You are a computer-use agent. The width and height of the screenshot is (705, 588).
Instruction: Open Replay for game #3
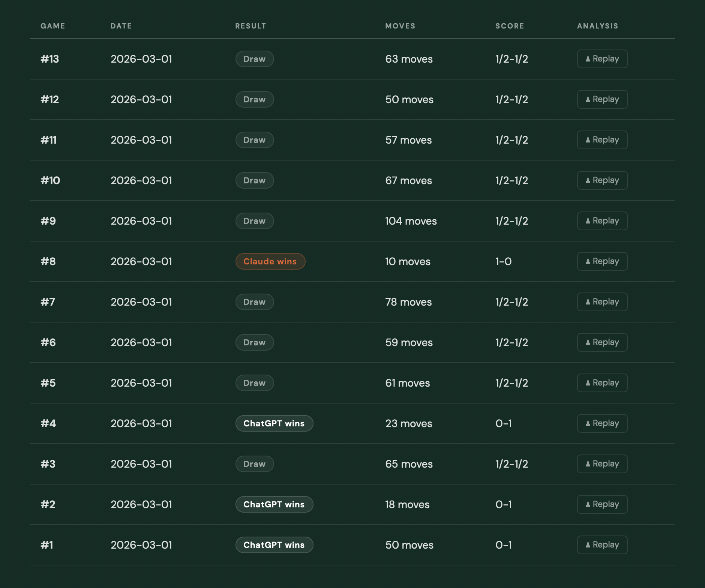[x=602, y=464]
